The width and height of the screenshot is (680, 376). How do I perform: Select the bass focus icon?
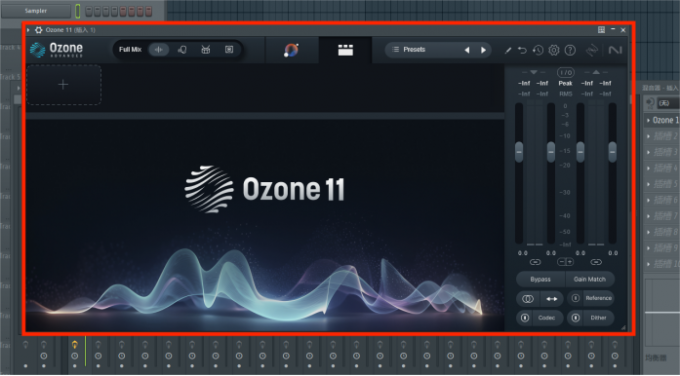tap(229, 50)
